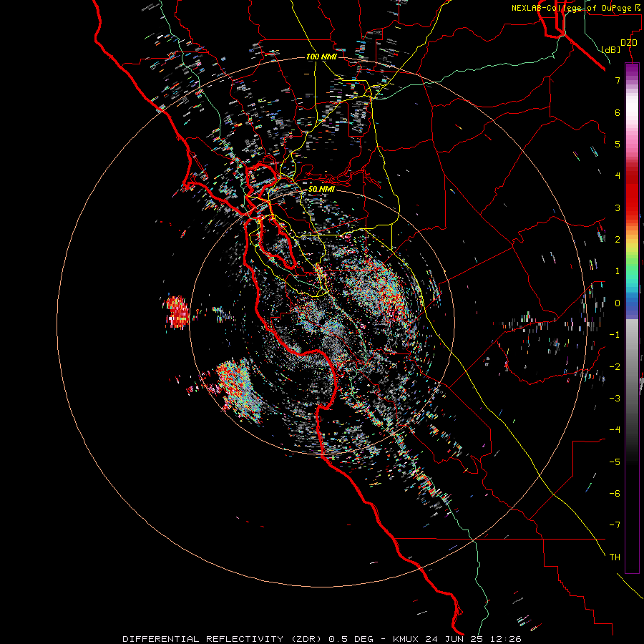Click the Differential Reflectivity KMUX caption text
This screenshot has width=644, height=644.
(x=322, y=639)
